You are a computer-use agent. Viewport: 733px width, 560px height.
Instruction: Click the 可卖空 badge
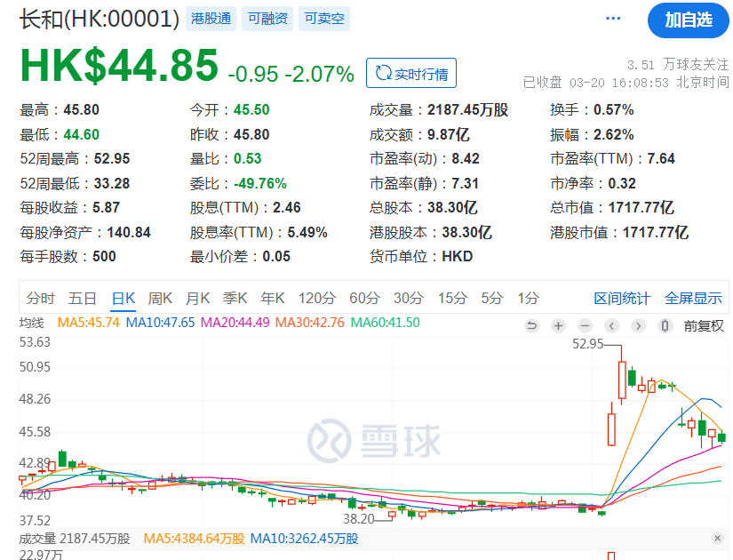[323, 17]
